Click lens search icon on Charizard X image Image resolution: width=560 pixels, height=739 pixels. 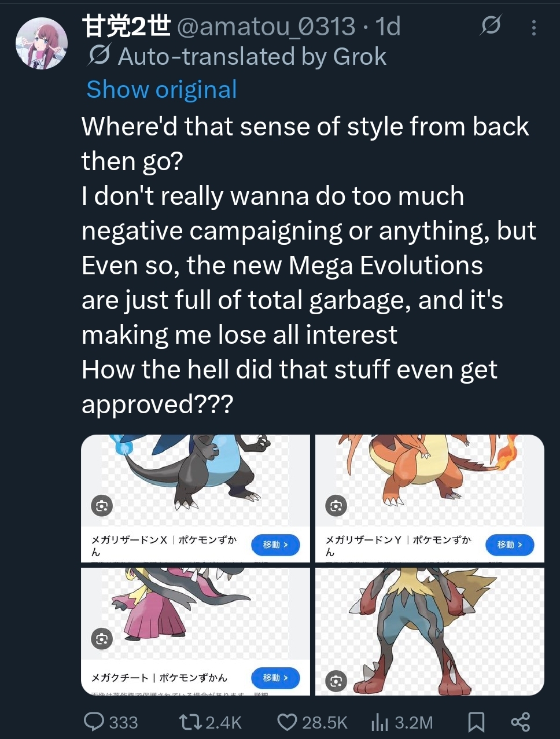(x=102, y=506)
